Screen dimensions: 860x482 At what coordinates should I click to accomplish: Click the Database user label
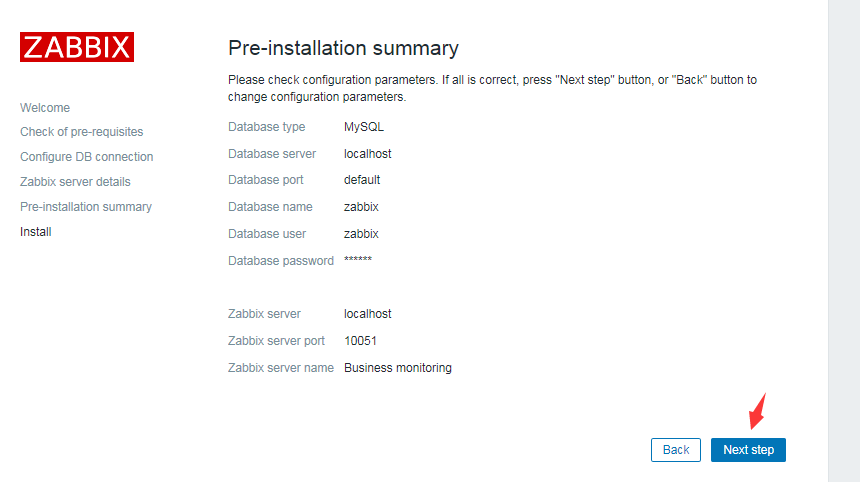pyautogui.click(x=267, y=234)
